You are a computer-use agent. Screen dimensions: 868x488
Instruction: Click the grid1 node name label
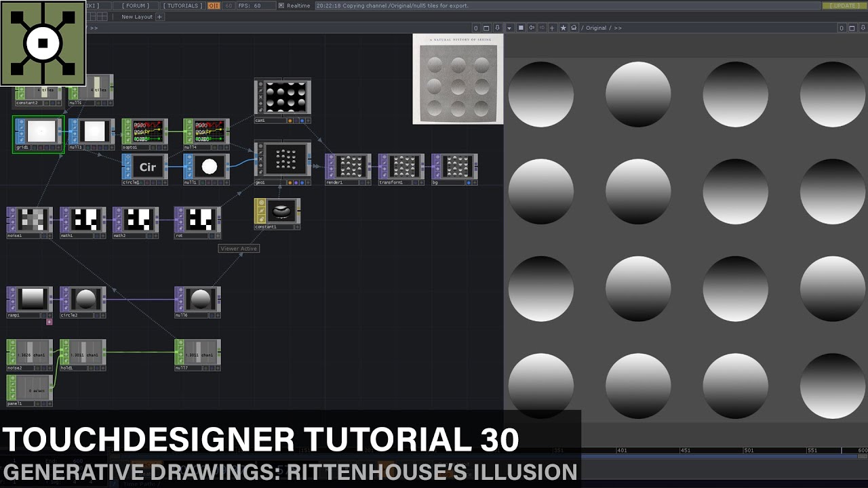point(22,147)
